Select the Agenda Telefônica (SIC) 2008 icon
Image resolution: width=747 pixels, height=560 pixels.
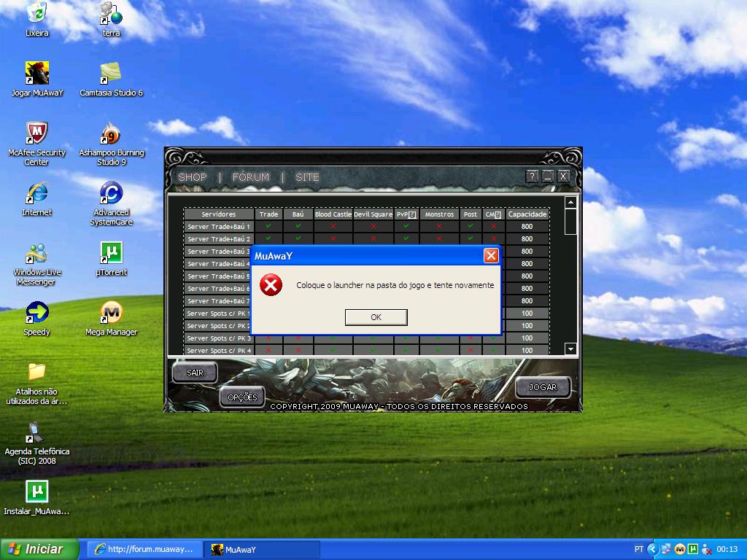(36, 443)
